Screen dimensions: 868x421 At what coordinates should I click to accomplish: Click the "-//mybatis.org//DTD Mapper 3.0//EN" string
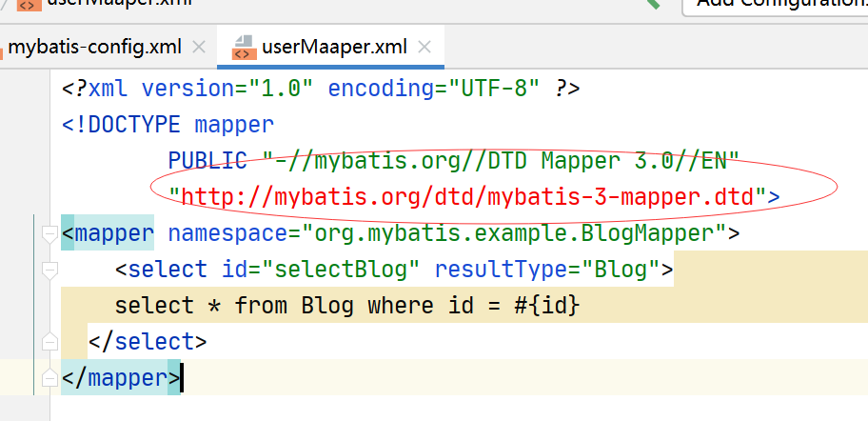(x=501, y=161)
